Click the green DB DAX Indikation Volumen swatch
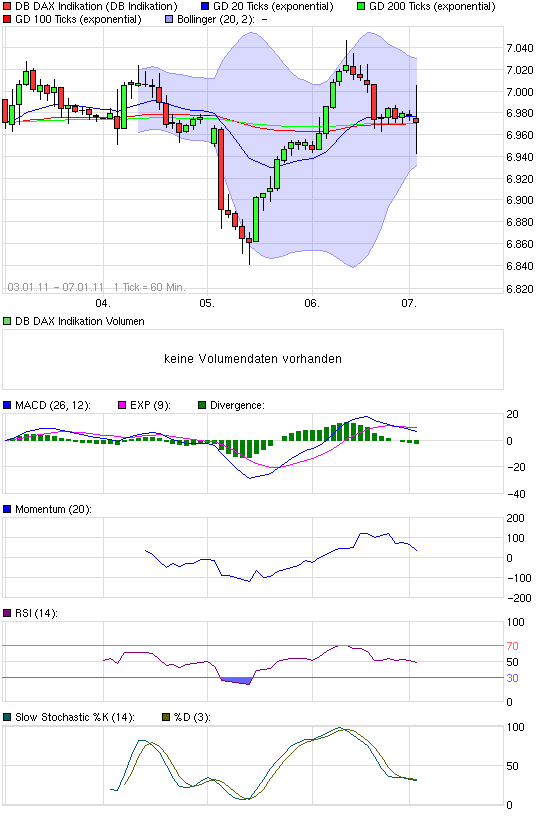Image resolution: width=545 pixels, height=827 pixels. (x=7, y=321)
